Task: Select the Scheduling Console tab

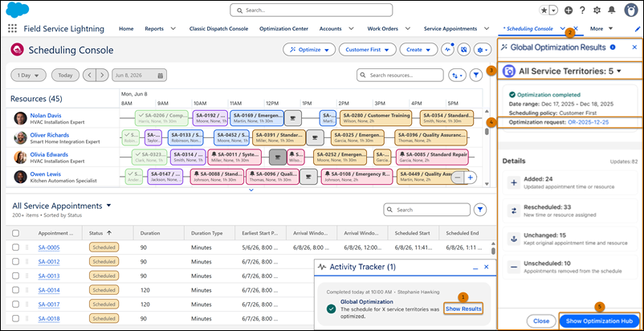Action: point(530,29)
